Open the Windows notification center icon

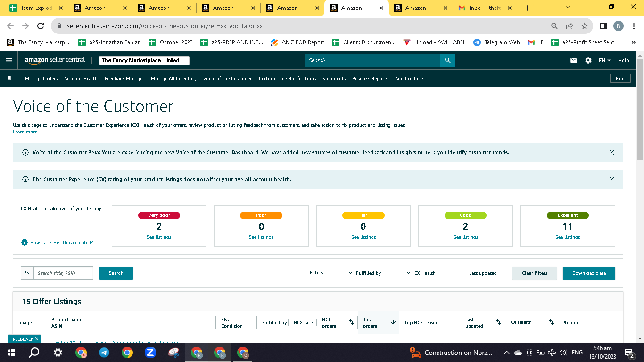click(628, 353)
